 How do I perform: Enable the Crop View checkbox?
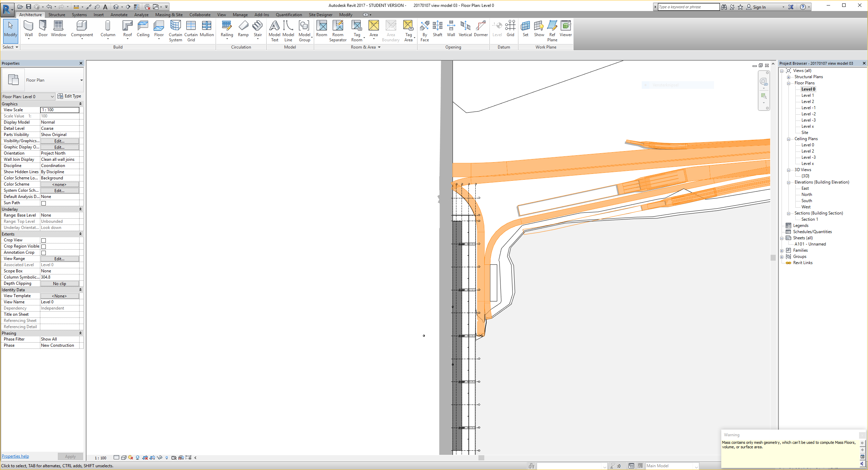[x=44, y=240]
